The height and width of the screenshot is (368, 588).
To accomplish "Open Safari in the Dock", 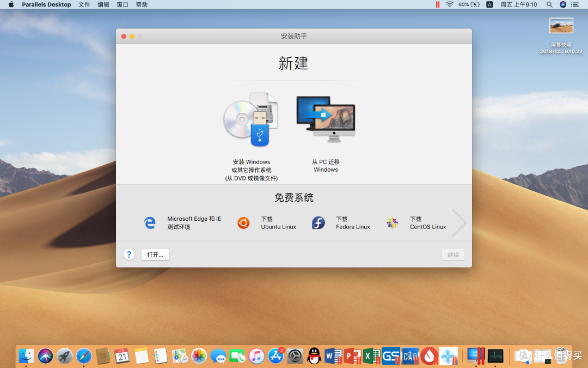I will click(84, 355).
